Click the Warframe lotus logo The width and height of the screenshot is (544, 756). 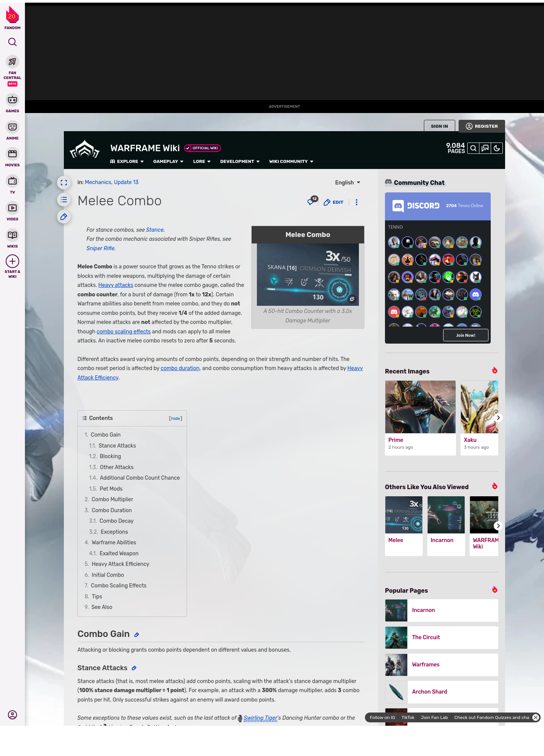click(85, 150)
